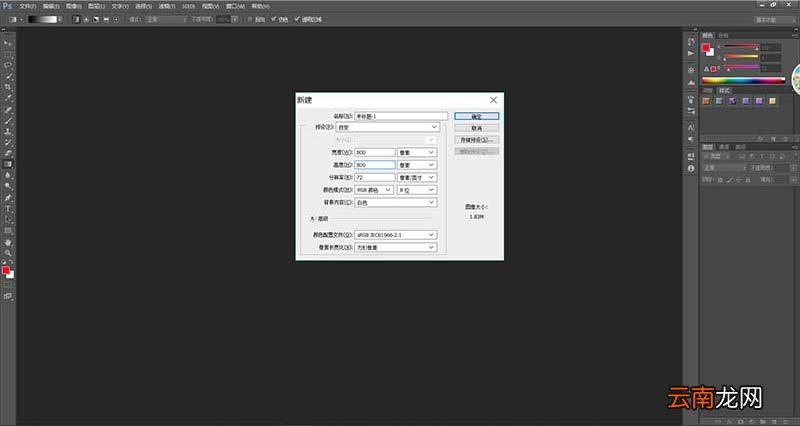Image resolution: width=800 pixels, height=426 pixels.
Task: Select the History Brush tool
Action: click(x=8, y=142)
